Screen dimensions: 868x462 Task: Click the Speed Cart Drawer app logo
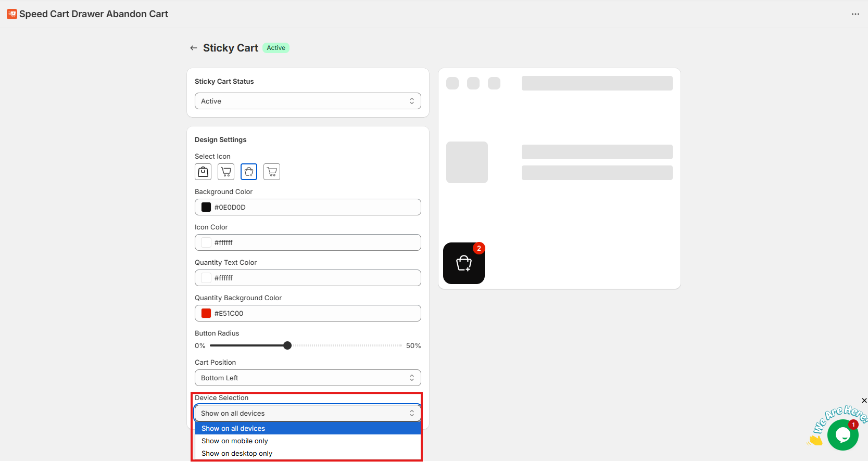[x=12, y=14]
